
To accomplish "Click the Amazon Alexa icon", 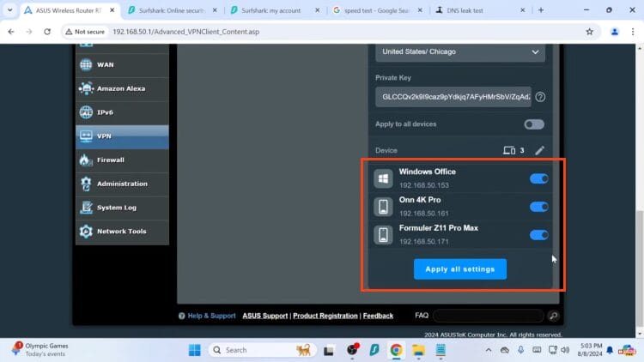I will [x=86, y=88].
